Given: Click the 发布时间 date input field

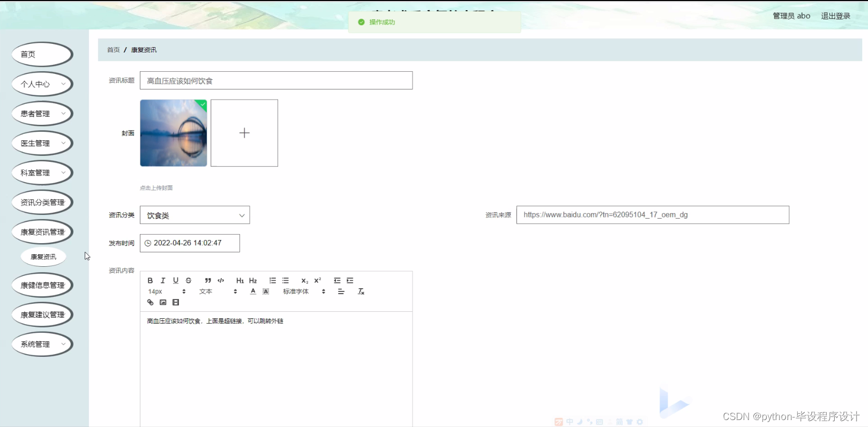Looking at the screenshot, I should 190,243.
